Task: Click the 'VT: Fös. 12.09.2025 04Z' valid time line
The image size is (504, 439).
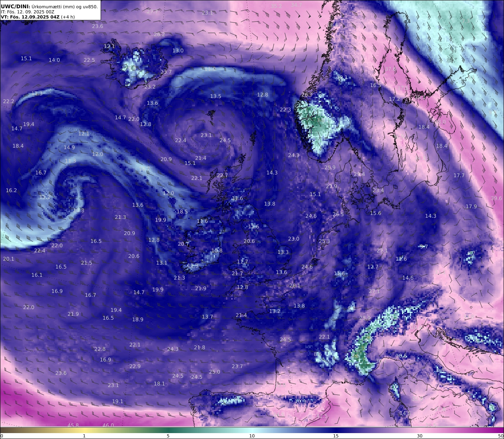Action: point(38,17)
